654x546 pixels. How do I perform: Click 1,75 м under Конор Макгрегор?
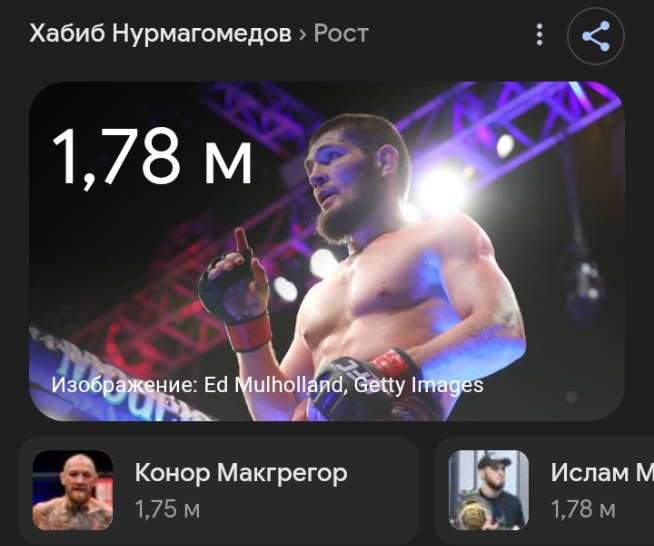(167, 509)
